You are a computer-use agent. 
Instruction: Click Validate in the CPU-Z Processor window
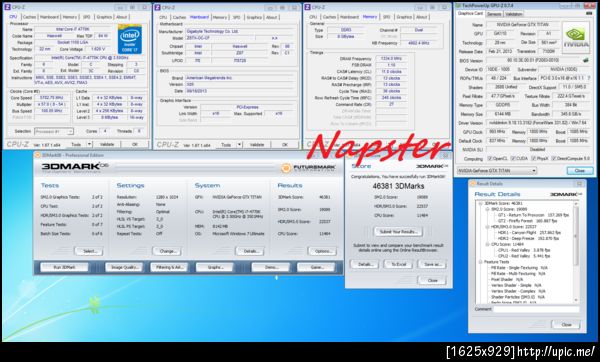point(107,144)
